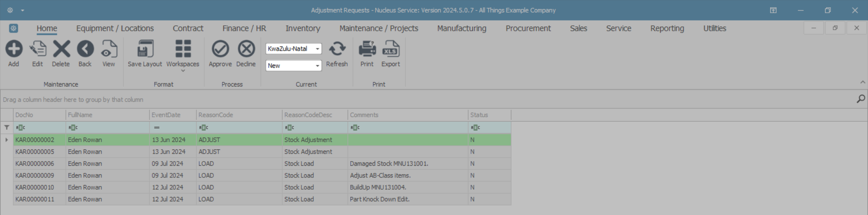This screenshot has height=215, width=868.
Task: Sort by the EventDate column header
Action: click(x=173, y=115)
